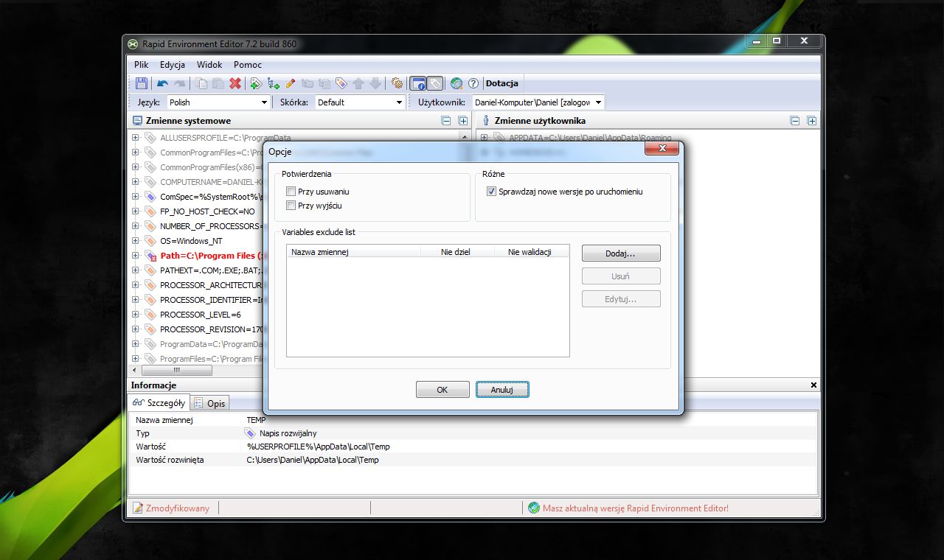Click the Redo arrow toolbar icon
944x560 pixels.
pos(179,83)
